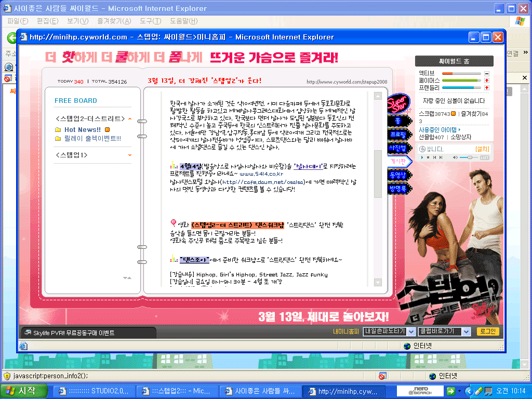Viewport: 532px width, 399px height.
Task: Click the Super Star neon sign icon
Action: click(398, 104)
